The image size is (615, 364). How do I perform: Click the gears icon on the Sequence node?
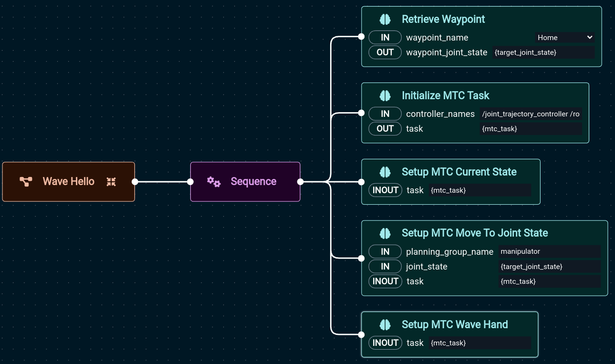coord(214,182)
